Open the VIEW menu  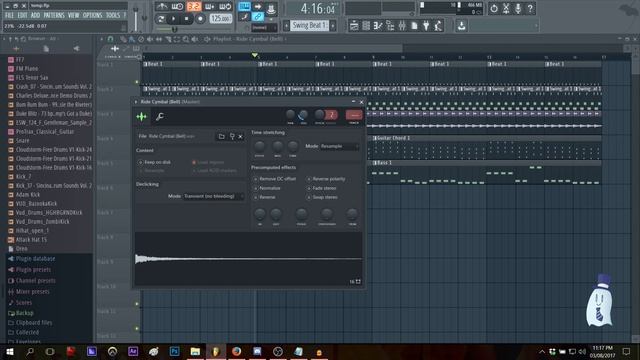(x=73, y=15)
